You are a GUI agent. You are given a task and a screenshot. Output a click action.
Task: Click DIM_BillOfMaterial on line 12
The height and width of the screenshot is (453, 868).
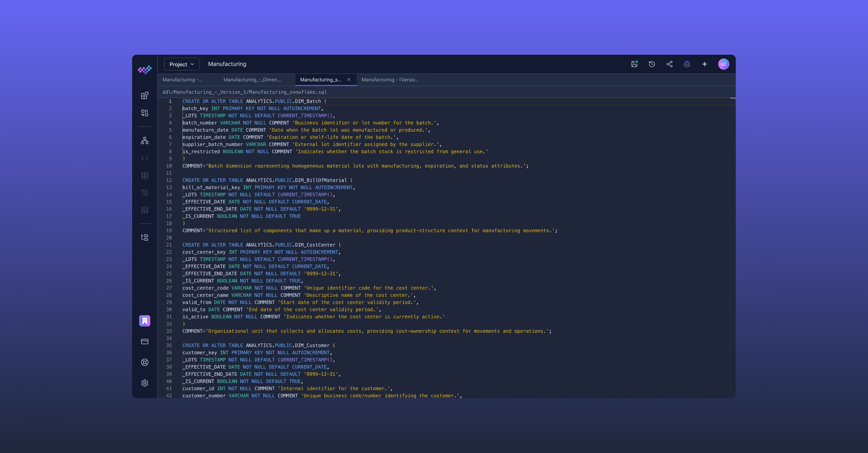point(321,180)
